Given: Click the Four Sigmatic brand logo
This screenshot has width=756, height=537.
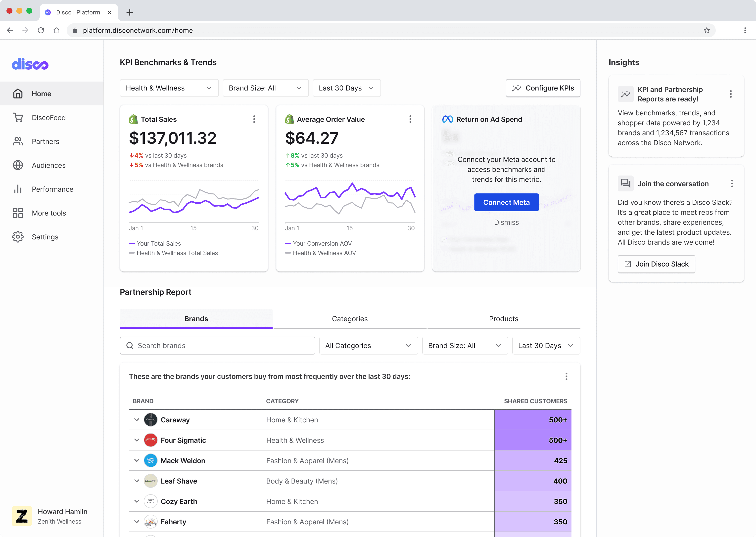Looking at the screenshot, I should (150, 440).
